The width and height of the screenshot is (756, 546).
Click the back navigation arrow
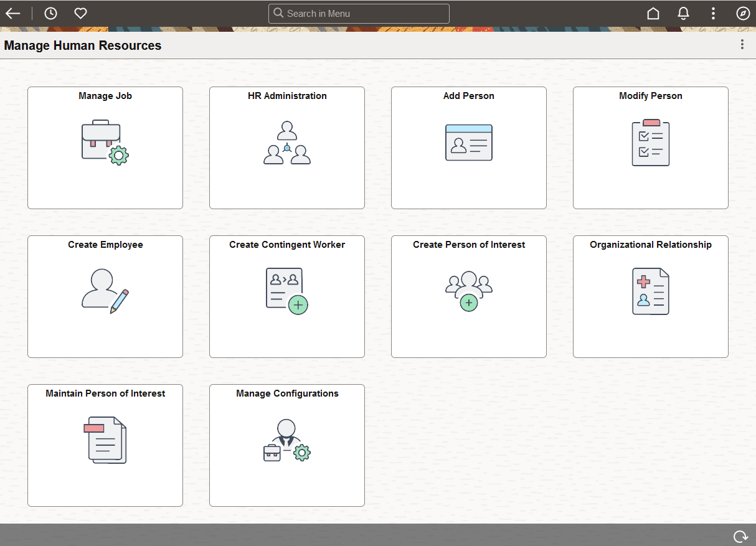pyautogui.click(x=12, y=13)
